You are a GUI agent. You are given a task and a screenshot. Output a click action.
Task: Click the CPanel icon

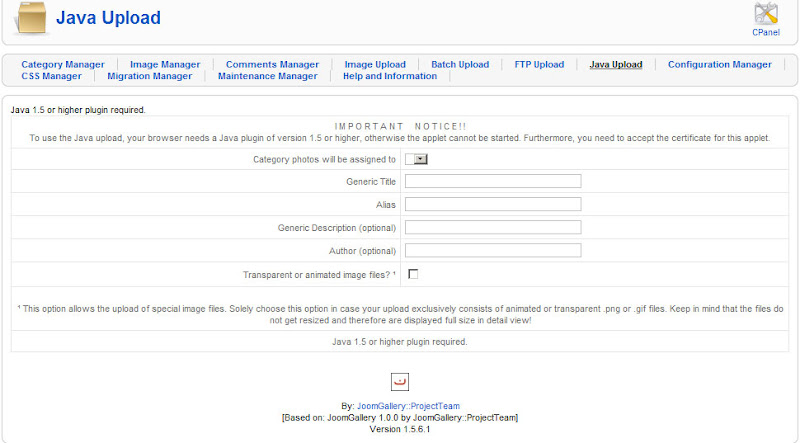pyautogui.click(x=766, y=15)
